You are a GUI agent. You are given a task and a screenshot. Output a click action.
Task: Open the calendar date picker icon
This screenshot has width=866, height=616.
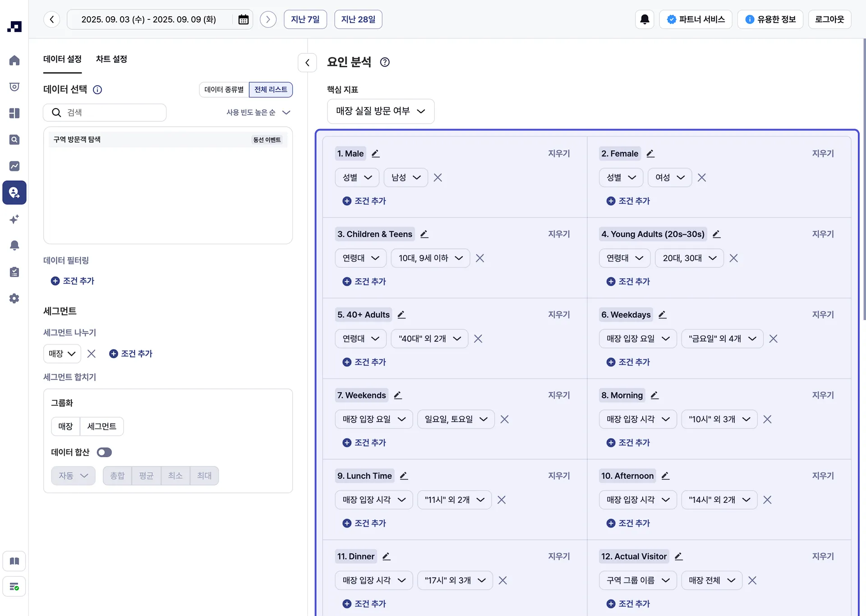tap(243, 19)
